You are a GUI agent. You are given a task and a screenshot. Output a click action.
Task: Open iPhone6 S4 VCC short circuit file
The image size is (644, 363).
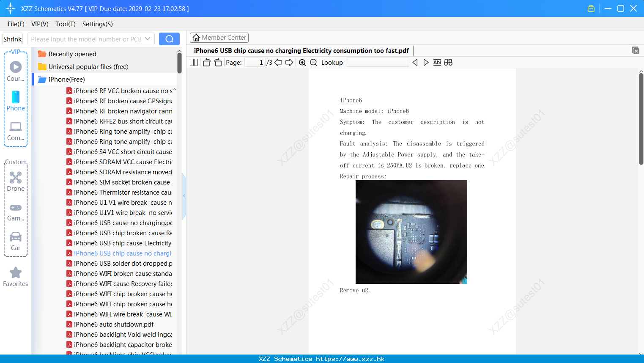point(119,152)
